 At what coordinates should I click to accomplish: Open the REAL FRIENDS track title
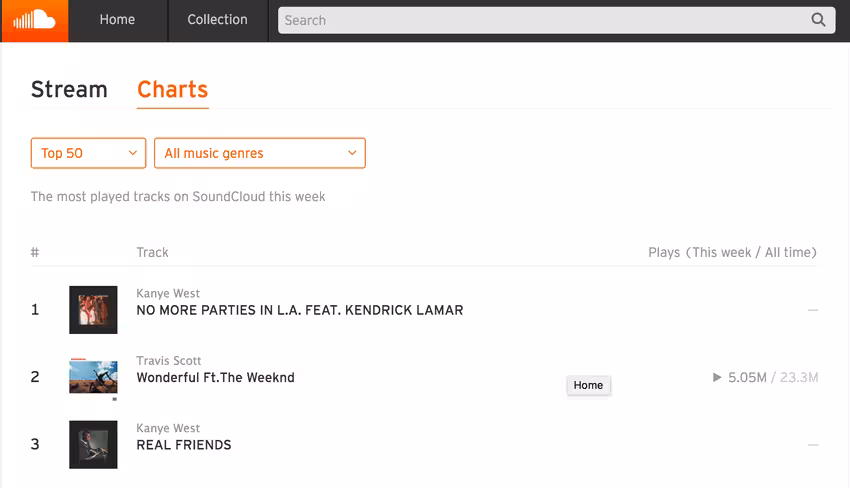tap(184, 445)
